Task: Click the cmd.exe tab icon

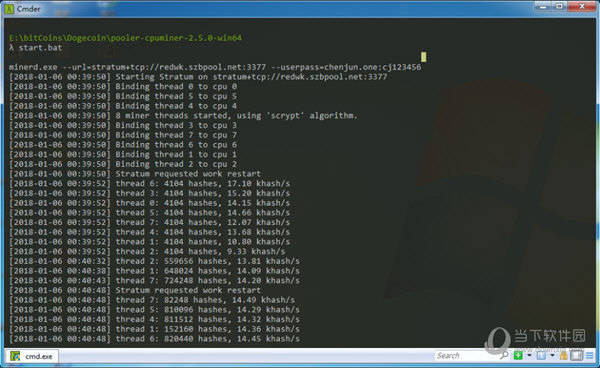Action: tap(15, 356)
